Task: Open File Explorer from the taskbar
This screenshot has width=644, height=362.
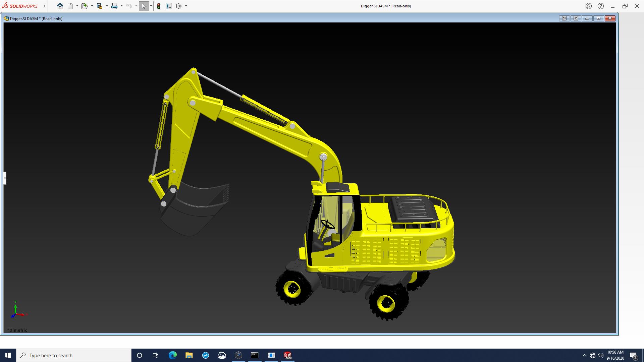Action: click(x=189, y=355)
